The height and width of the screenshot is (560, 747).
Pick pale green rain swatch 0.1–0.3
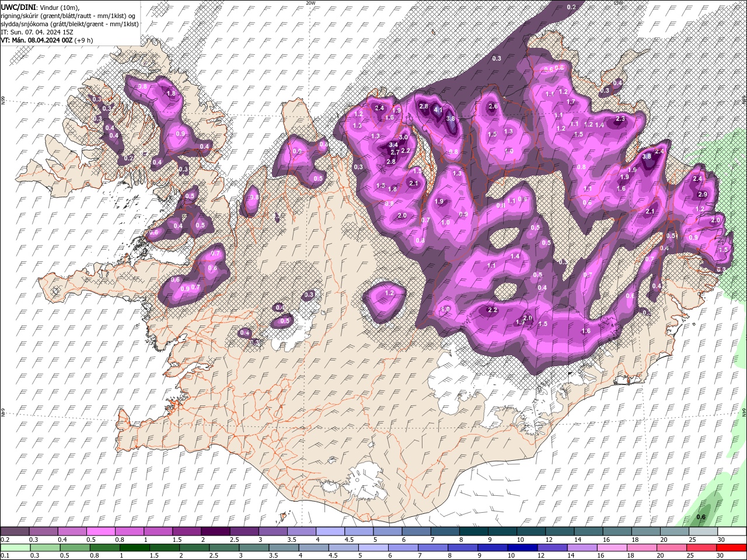point(15,548)
